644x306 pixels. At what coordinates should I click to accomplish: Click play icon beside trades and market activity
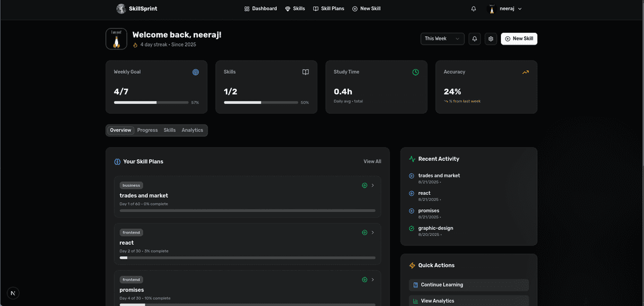(411, 176)
